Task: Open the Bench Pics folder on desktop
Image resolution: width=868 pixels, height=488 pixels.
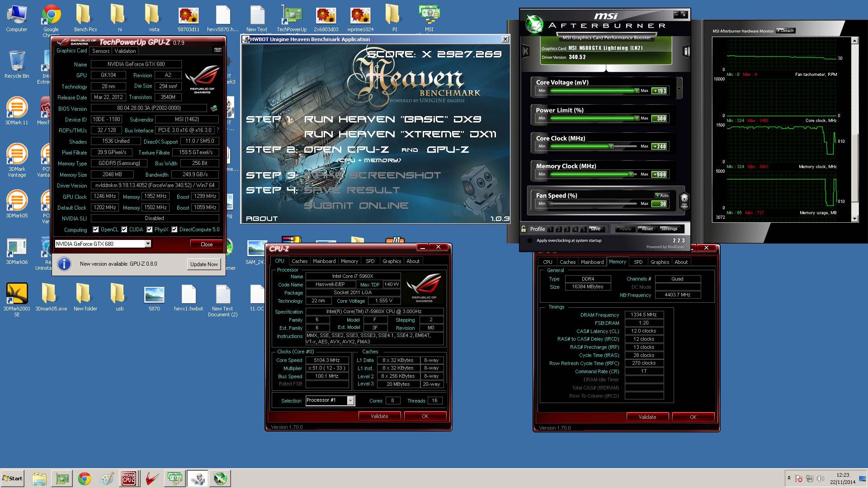Action: (x=85, y=19)
